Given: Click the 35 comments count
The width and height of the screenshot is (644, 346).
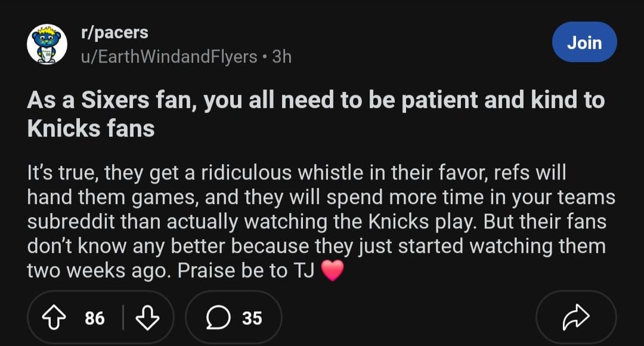Looking at the screenshot, I should [252, 318].
